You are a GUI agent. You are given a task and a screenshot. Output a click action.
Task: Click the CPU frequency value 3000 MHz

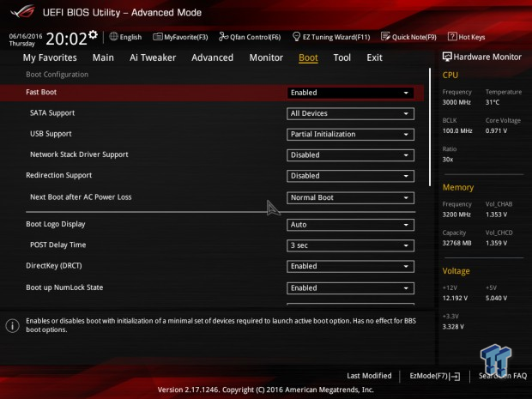pos(456,102)
